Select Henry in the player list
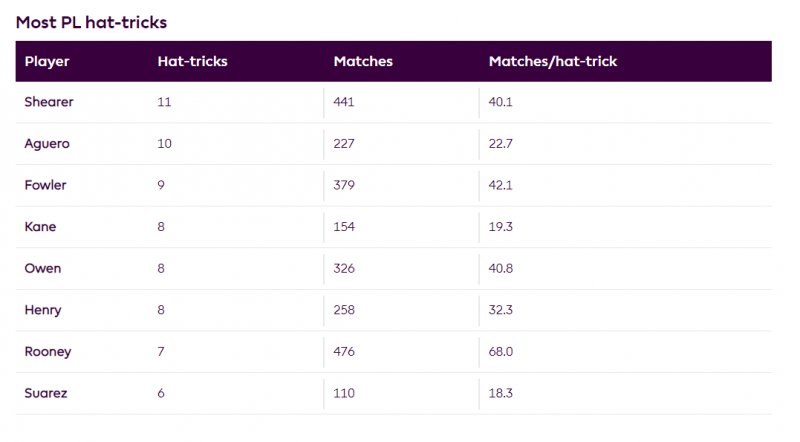 (43, 310)
